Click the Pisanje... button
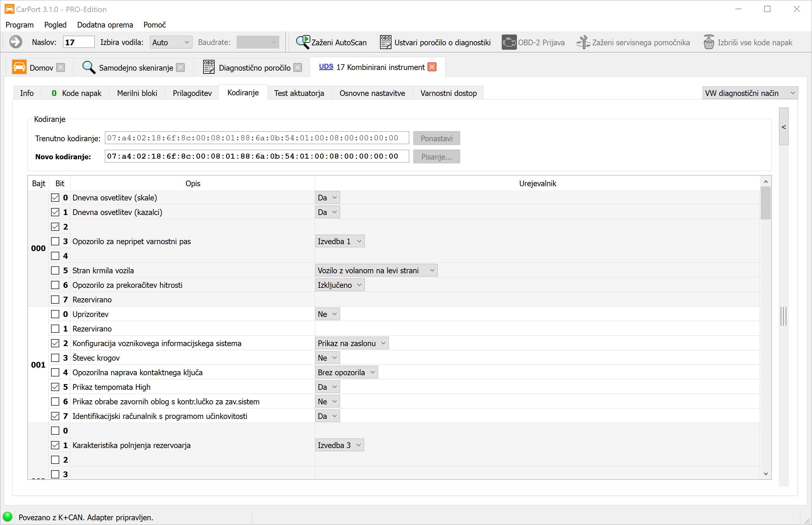Viewport: 812px width, 525px height. click(436, 157)
